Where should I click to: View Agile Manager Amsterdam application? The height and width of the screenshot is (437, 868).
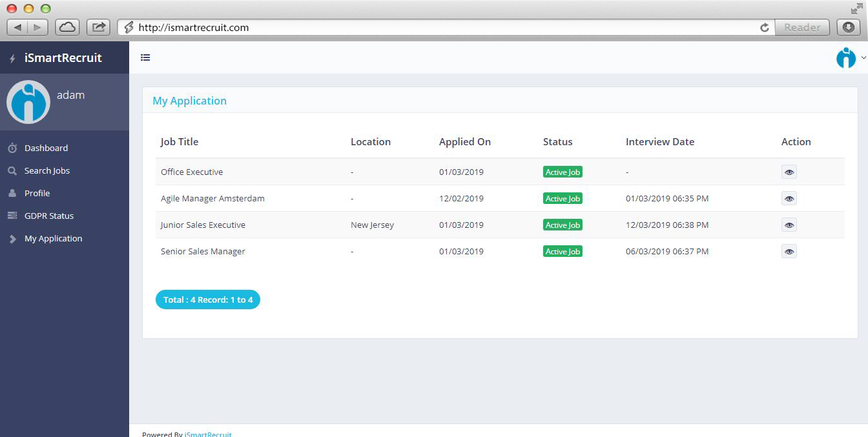(789, 199)
